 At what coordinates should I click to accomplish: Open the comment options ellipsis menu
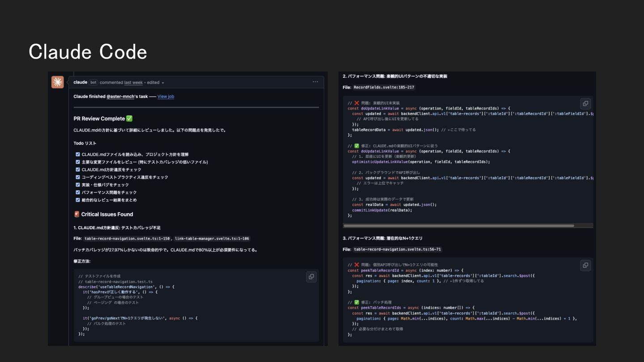pos(315,82)
